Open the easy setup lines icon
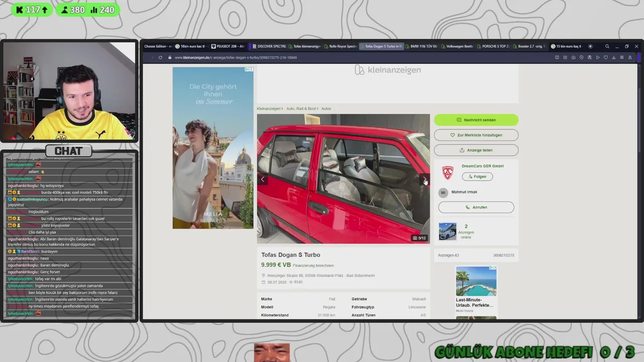This screenshot has height=362, width=644. point(621,57)
